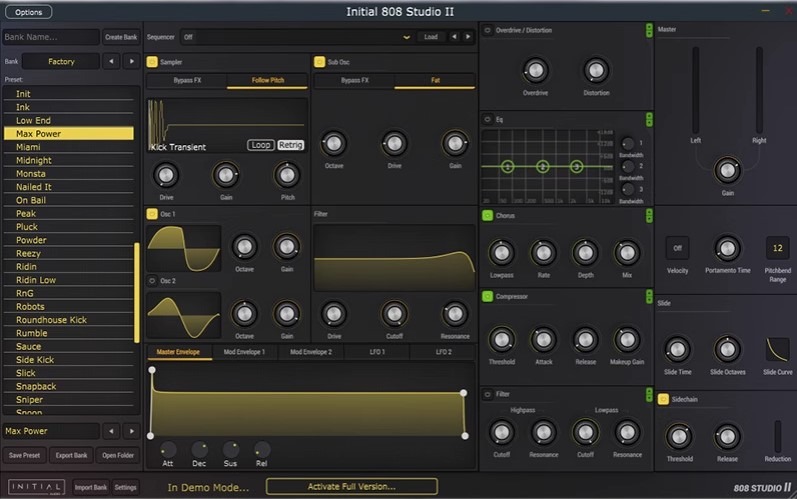The image size is (797, 499).
Task: Click the envelope Sus knob
Action: (230, 450)
